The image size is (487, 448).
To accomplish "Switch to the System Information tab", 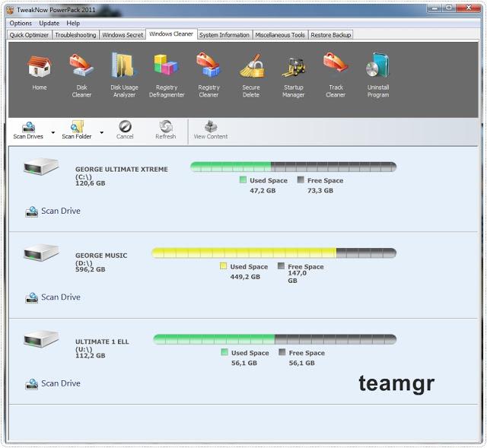I will (x=224, y=35).
